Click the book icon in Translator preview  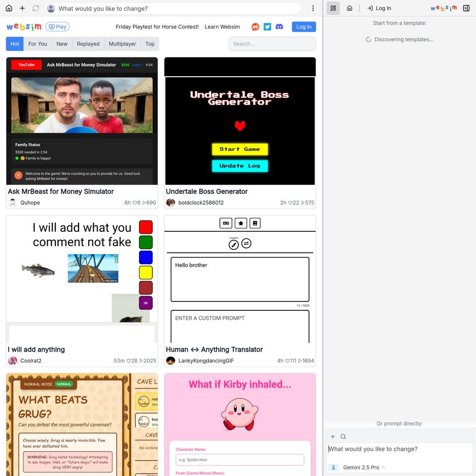point(255,223)
